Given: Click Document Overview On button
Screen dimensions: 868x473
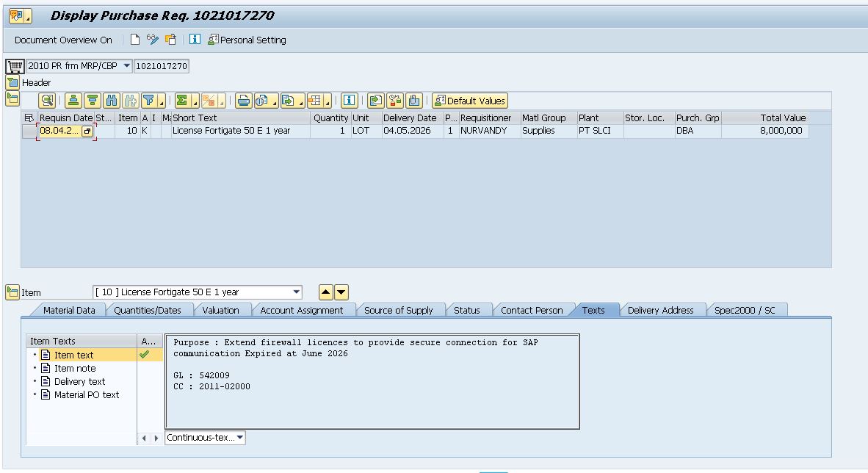Looking at the screenshot, I should 63,40.
